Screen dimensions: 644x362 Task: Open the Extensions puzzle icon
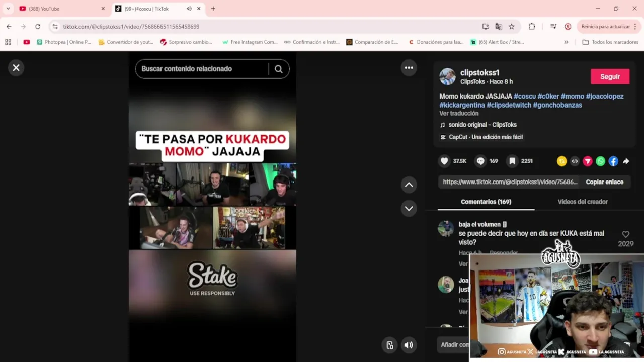[532, 27]
